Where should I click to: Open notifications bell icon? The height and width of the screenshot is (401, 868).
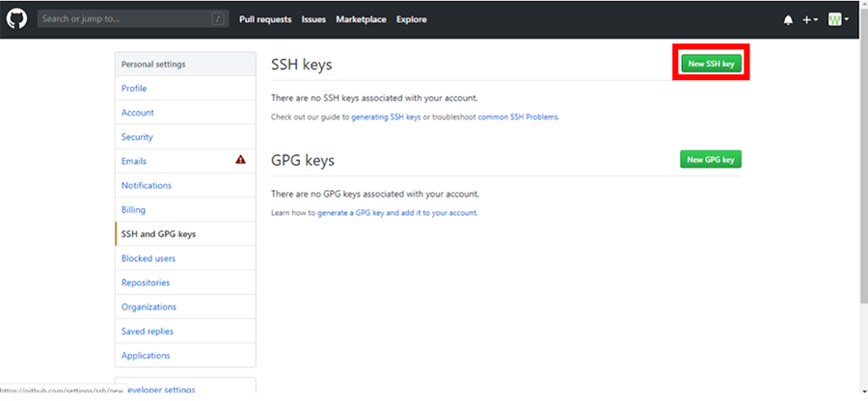coord(788,20)
